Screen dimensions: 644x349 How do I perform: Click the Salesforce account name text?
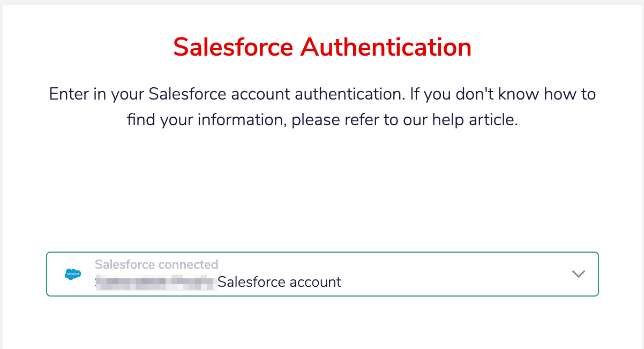[x=279, y=282]
